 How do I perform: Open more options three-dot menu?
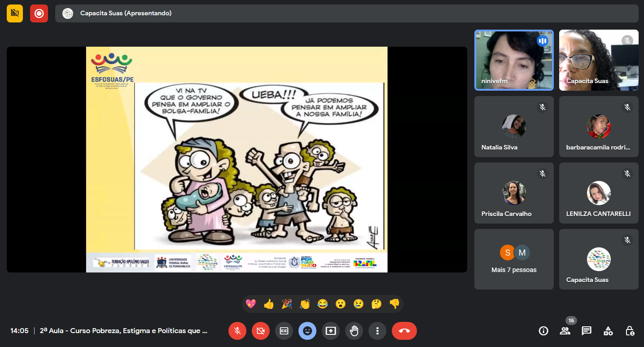tap(377, 331)
